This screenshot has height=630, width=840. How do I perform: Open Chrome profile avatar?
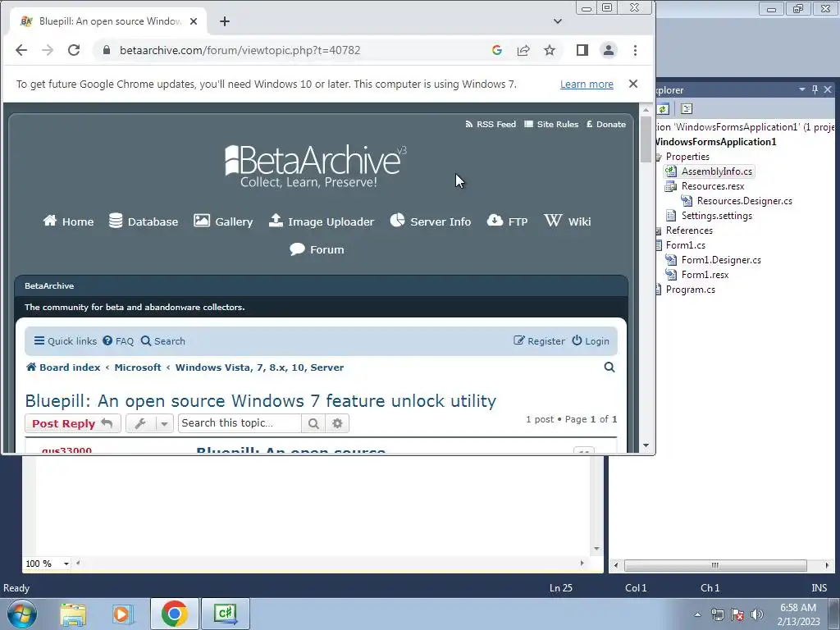[609, 50]
